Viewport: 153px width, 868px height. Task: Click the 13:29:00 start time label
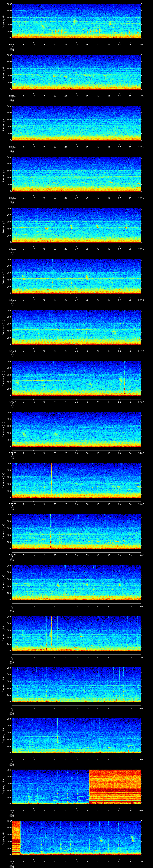click(12, 810)
